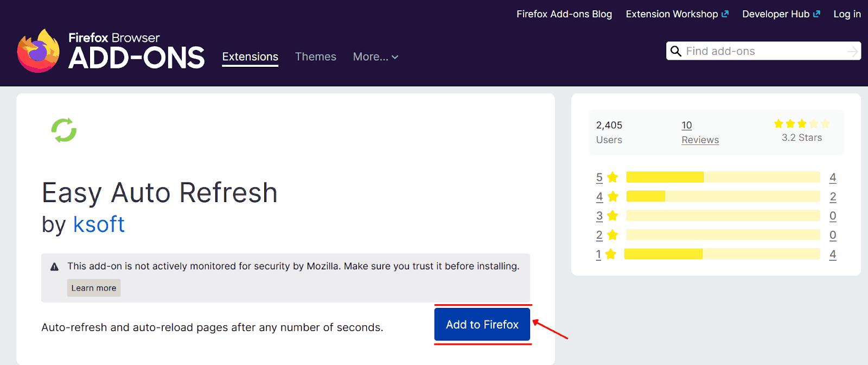Open the Extensions tab

pyautogui.click(x=250, y=57)
